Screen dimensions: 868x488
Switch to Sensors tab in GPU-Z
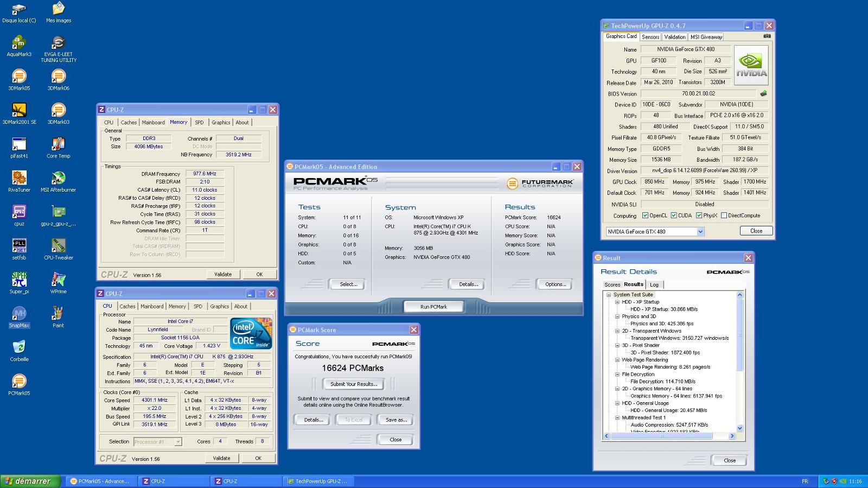click(650, 37)
